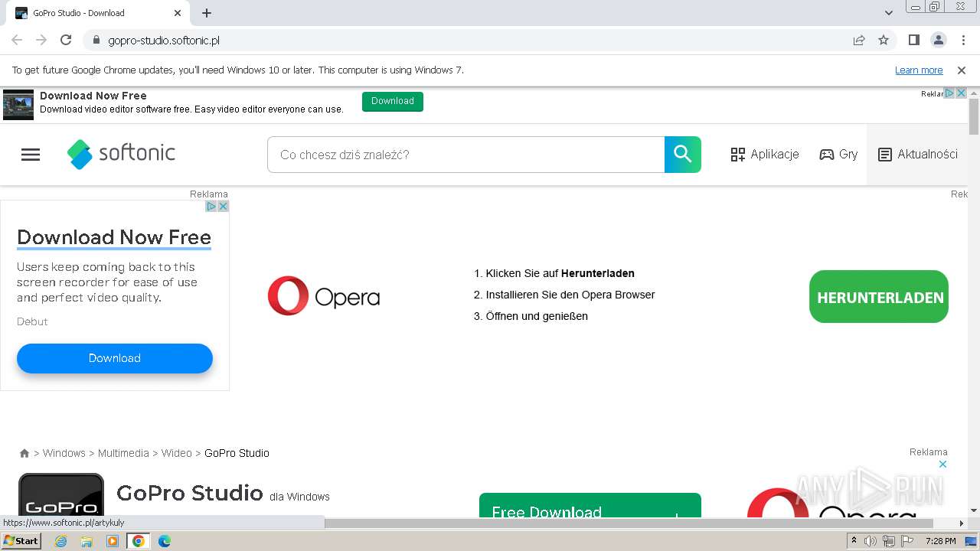980x551 pixels.
Task: Open AdChoices info icon on top banner
Action: 949,93
